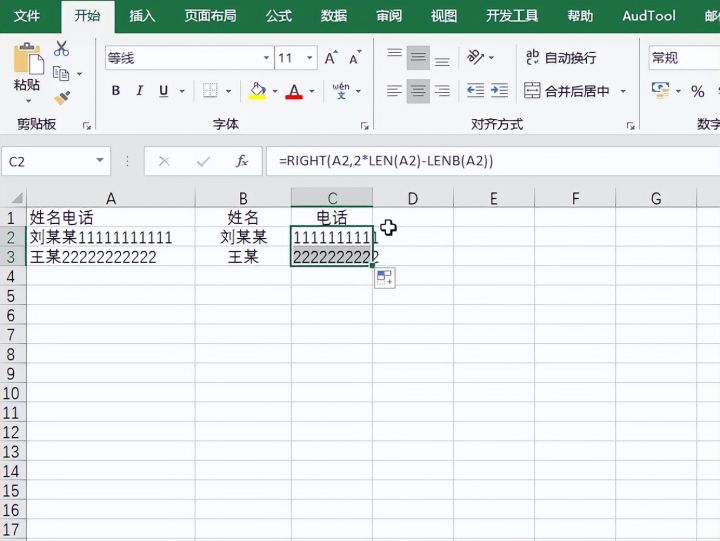Click the Paste clipboard icon
Viewport: 720px width, 541px height.
click(28, 58)
